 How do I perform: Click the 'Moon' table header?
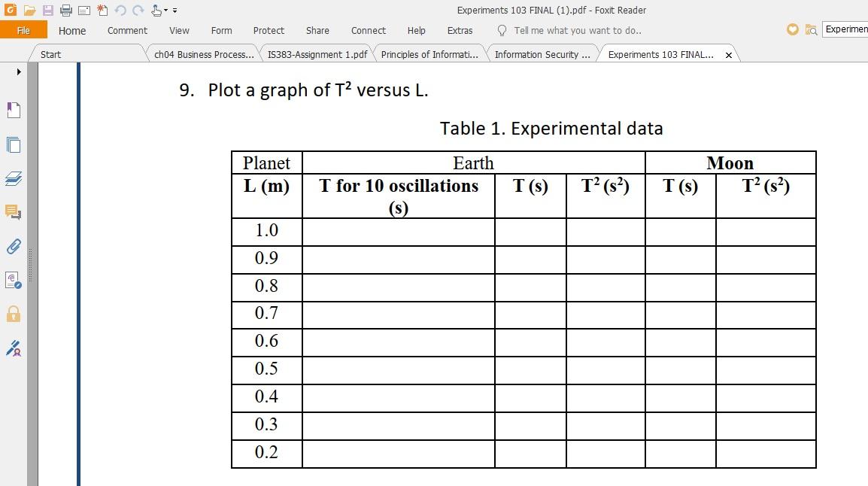tap(730, 163)
